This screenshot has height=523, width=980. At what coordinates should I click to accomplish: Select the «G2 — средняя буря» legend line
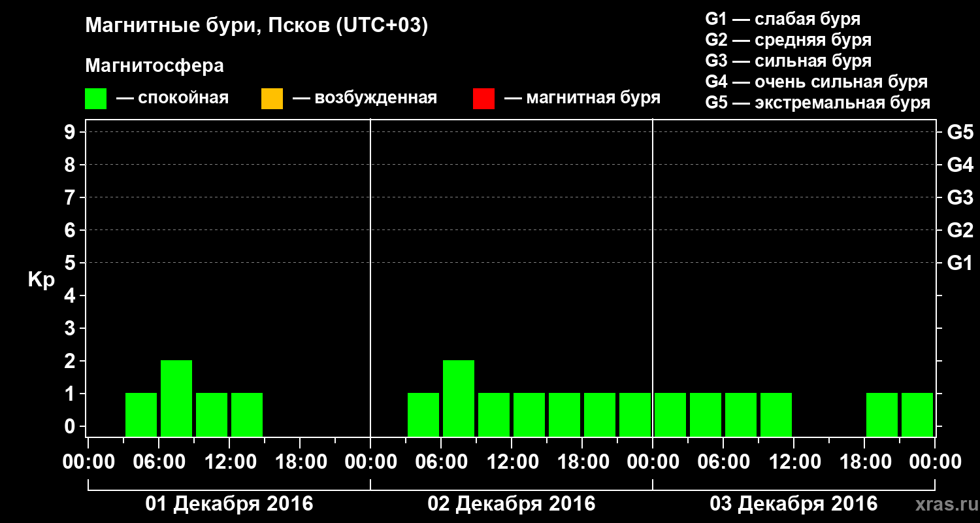click(x=789, y=40)
